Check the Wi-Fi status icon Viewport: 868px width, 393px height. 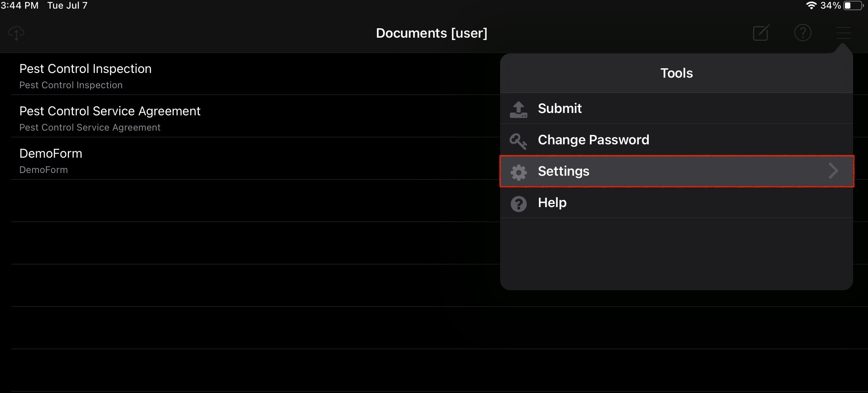tap(811, 5)
